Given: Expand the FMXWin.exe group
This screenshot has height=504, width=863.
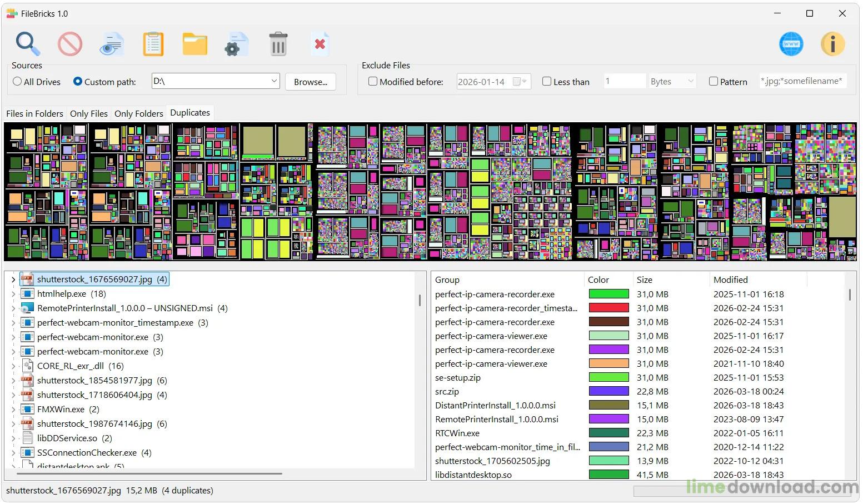Looking at the screenshot, I should pos(13,410).
